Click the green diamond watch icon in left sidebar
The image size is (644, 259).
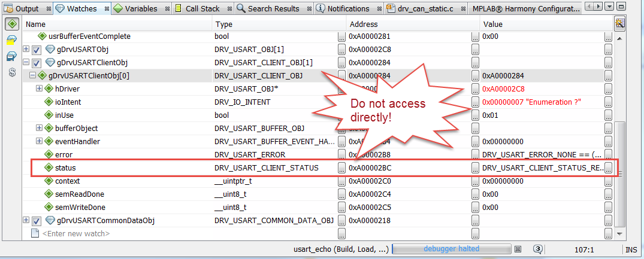tap(11, 25)
